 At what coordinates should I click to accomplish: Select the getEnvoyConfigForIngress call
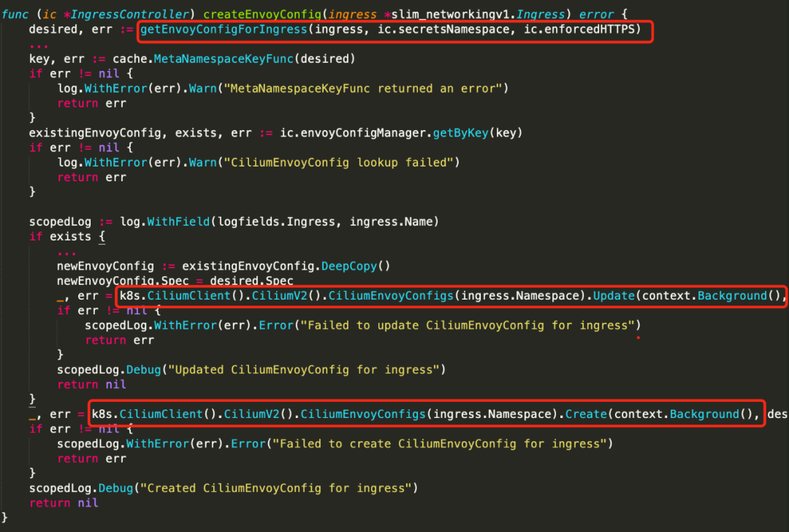(224, 29)
